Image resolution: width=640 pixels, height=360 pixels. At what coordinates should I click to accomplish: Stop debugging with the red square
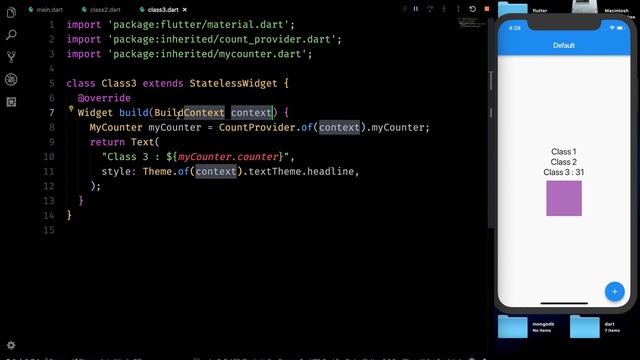click(x=487, y=9)
